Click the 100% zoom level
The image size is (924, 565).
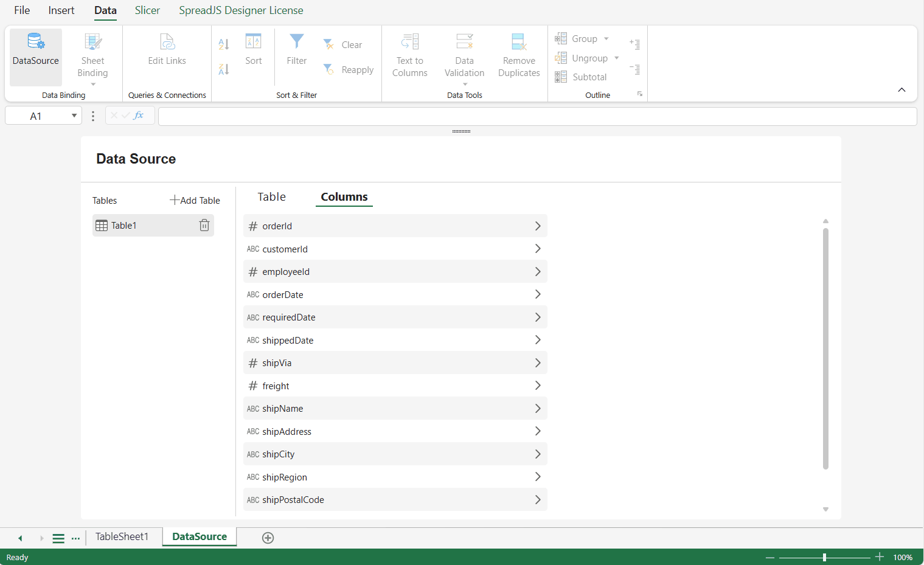coord(903,557)
